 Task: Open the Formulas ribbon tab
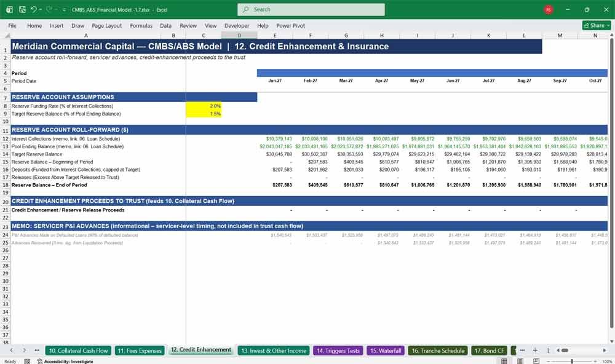[x=141, y=25]
